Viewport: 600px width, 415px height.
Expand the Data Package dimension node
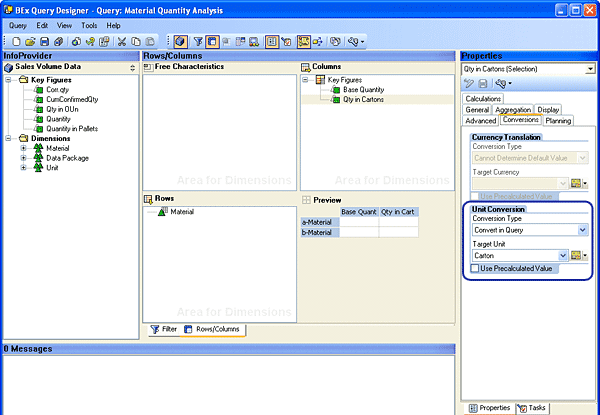[x=23, y=158]
